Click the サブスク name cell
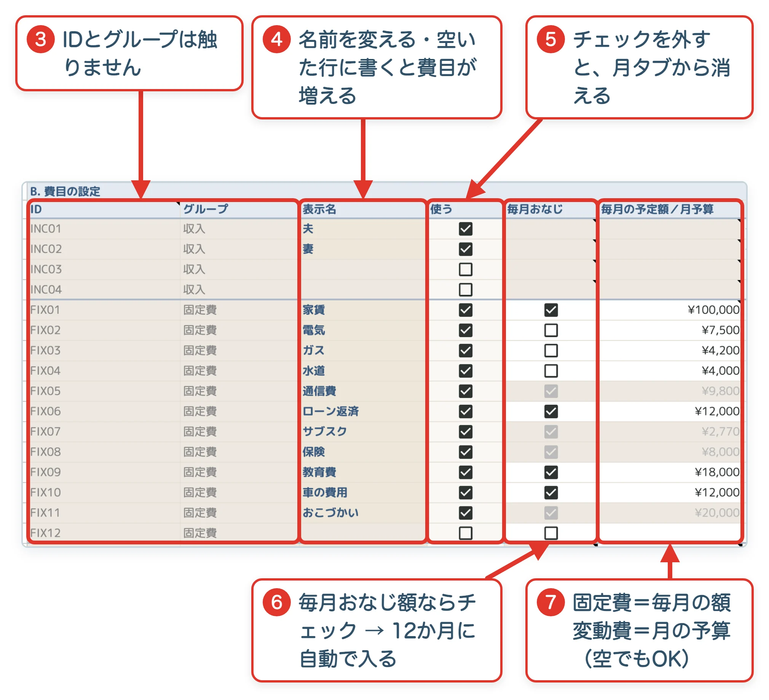Image resolution: width=769 pixels, height=700 pixels. pos(363,431)
